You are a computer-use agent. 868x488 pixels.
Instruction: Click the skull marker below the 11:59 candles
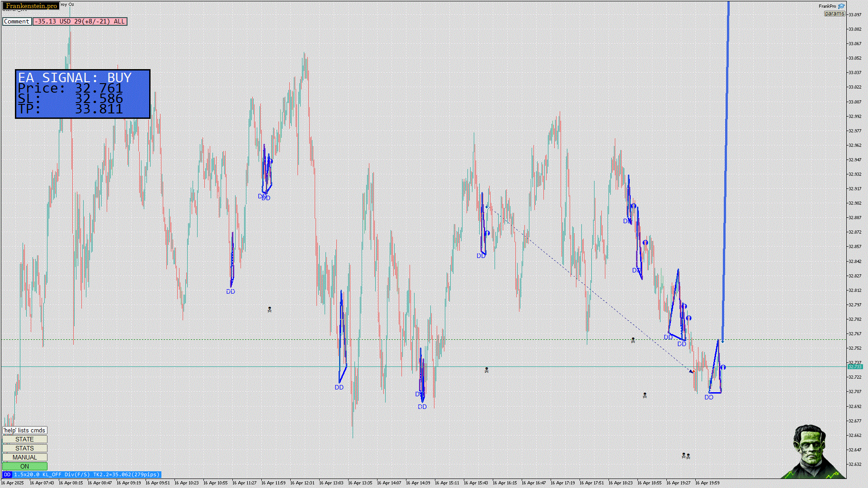click(269, 310)
